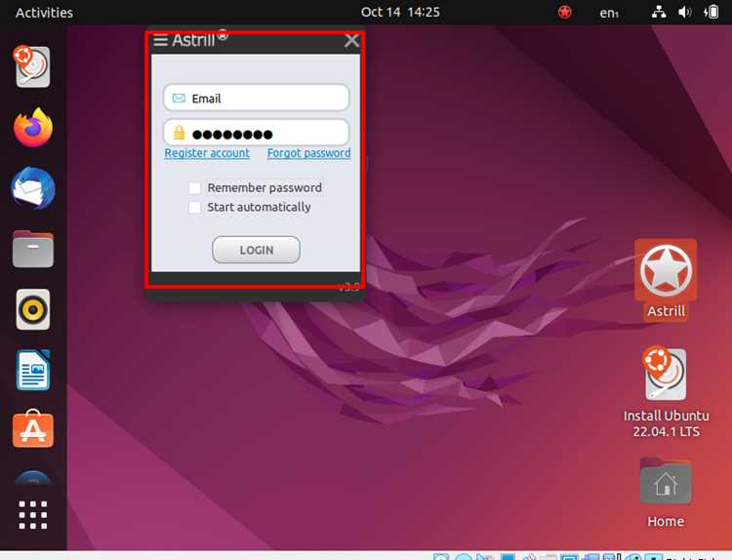This screenshot has height=560, width=732.
Task: Open the clock showing Oct 14 14:25
Action: [400, 12]
